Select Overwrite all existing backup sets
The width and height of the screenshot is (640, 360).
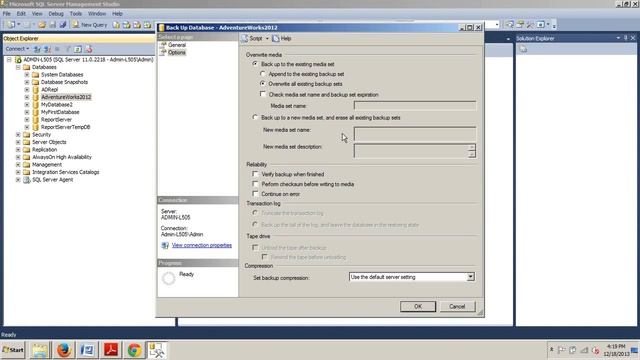click(263, 84)
